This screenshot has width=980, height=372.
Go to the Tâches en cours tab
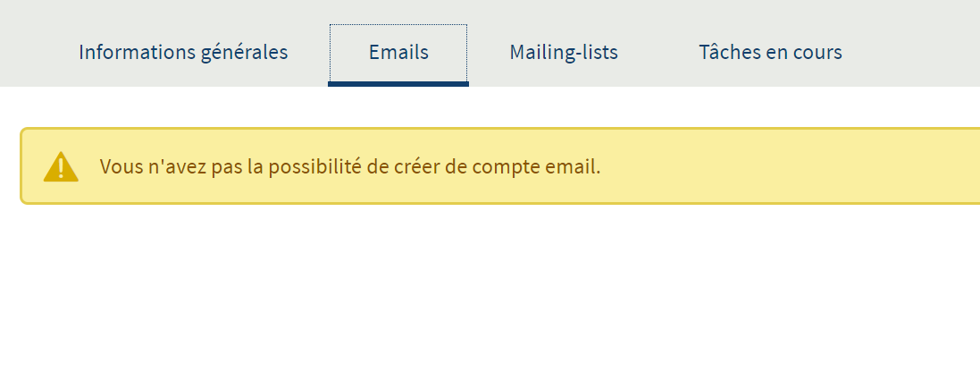[x=770, y=52]
